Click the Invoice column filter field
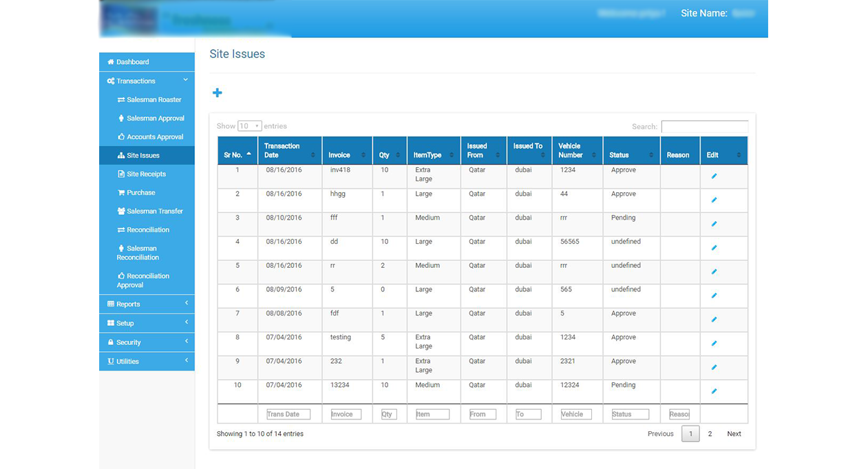The width and height of the screenshot is (868, 469). click(346, 414)
